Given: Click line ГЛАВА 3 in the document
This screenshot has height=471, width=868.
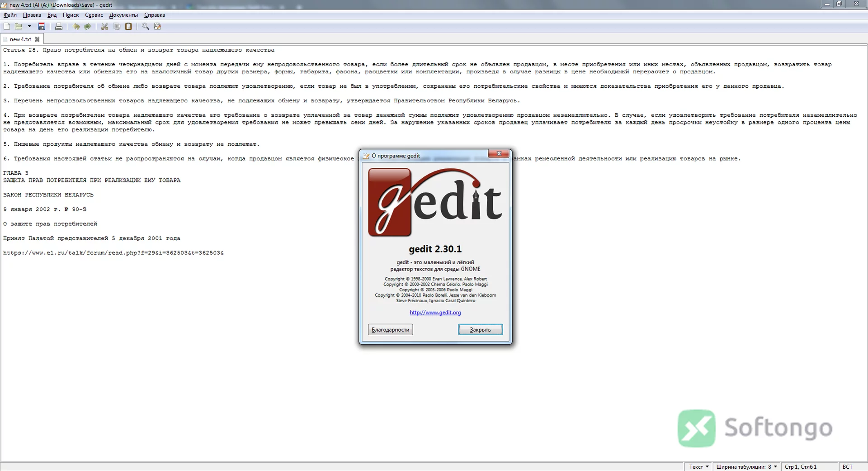Looking at the screenshot, I should coord(16,173).
